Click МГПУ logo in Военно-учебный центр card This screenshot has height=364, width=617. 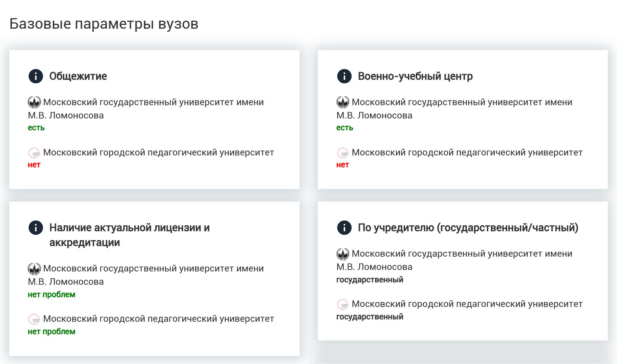coord(343,153)
